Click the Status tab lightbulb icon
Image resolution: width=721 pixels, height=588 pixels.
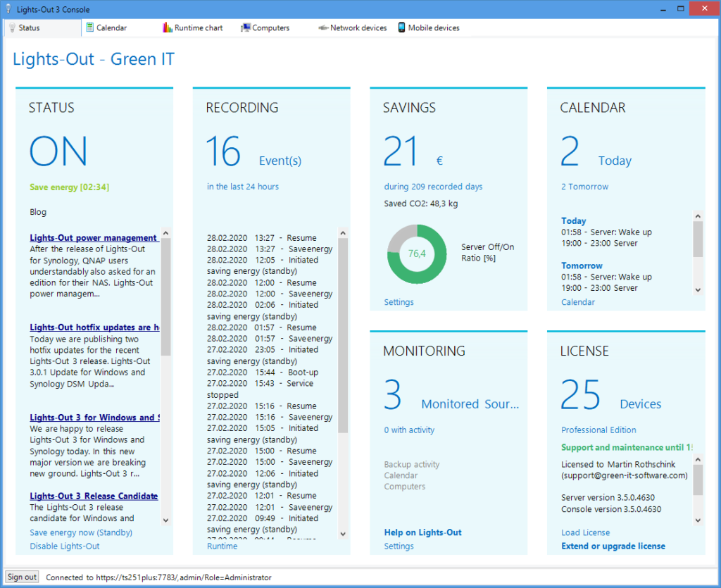(x=12, y=27)
